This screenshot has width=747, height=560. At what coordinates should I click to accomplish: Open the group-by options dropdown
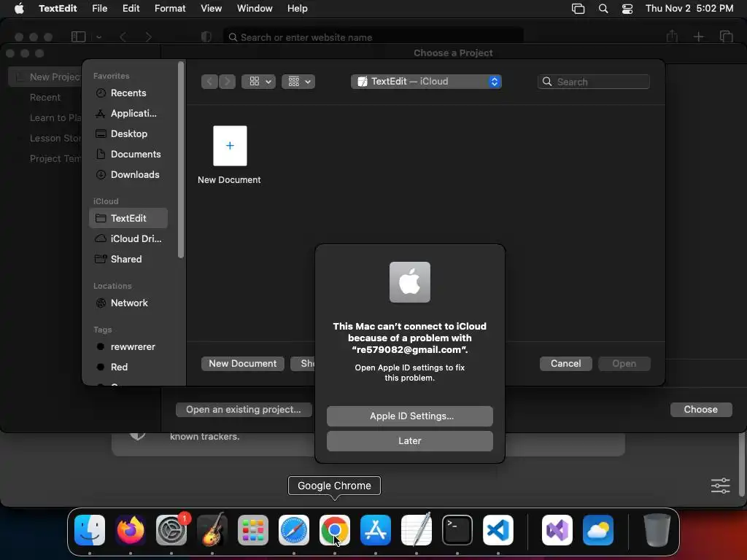tap(298, 82)
